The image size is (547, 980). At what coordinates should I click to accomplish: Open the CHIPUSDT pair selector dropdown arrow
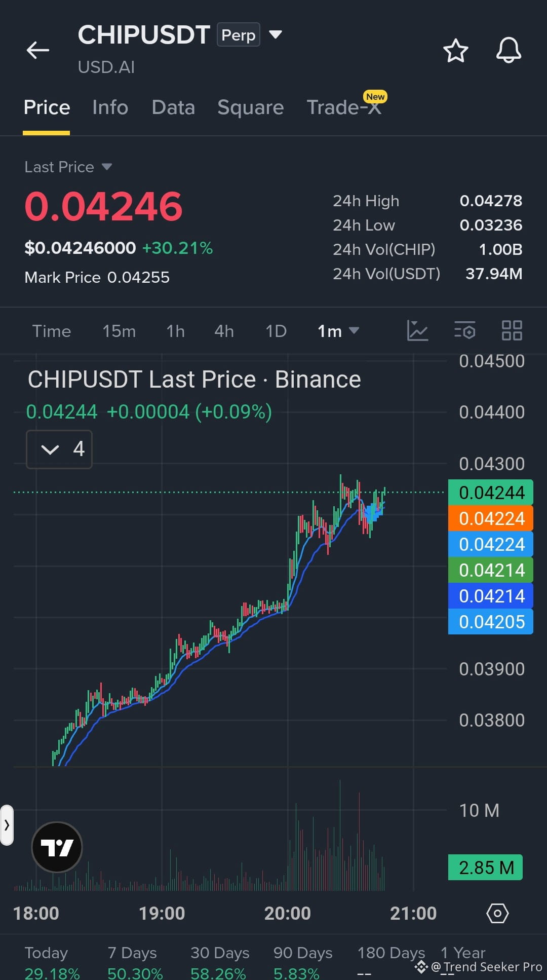click(x=276, y=34)
